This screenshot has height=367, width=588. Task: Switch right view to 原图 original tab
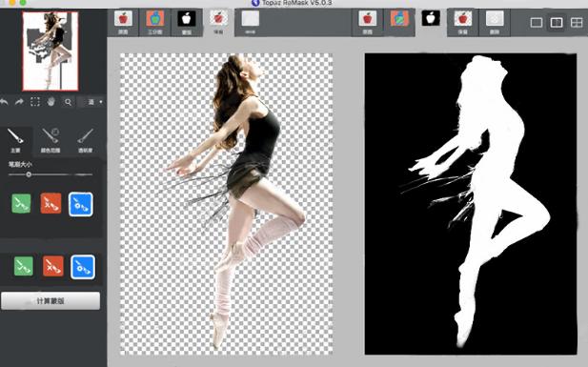tap(368, 23)
